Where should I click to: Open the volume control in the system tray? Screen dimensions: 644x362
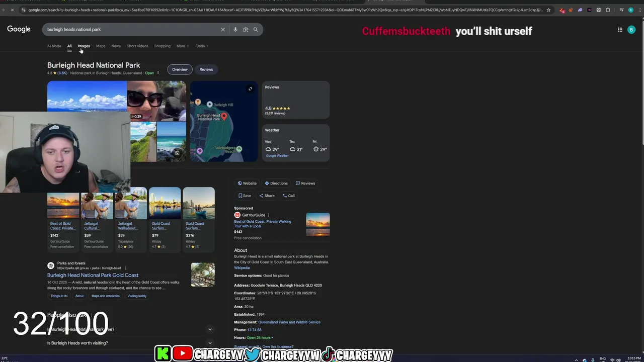(x=618, y=360)
